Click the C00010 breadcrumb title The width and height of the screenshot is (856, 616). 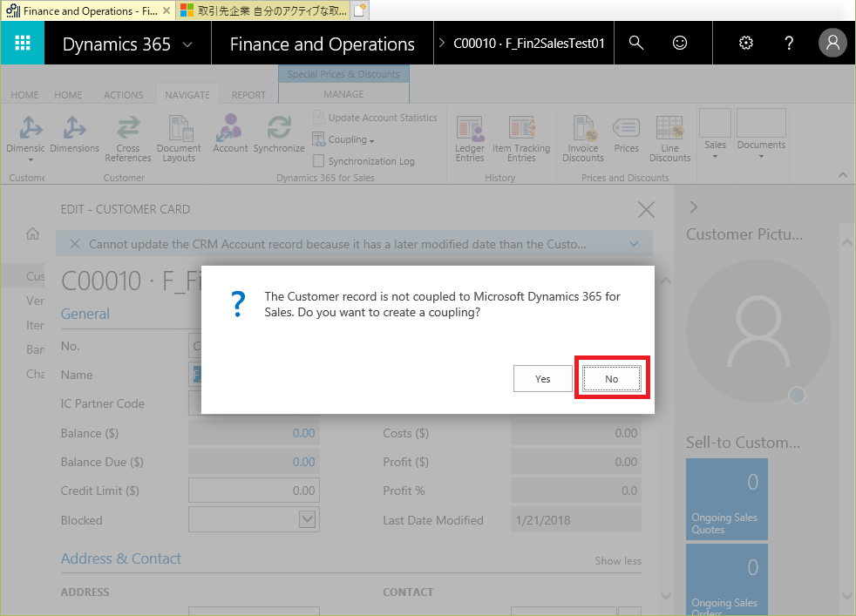click(529, 43)
